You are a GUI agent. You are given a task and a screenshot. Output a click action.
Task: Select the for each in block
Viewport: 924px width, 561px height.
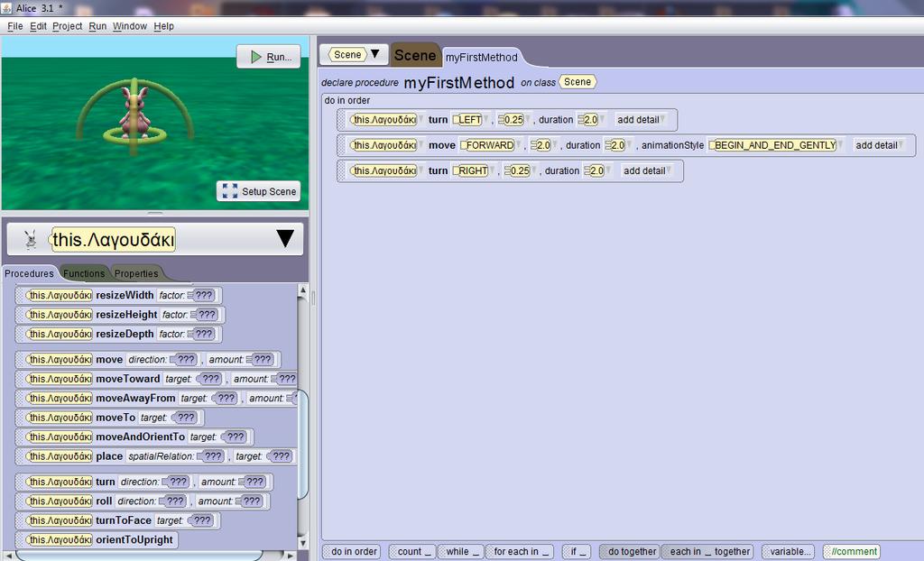coord(520,552)
